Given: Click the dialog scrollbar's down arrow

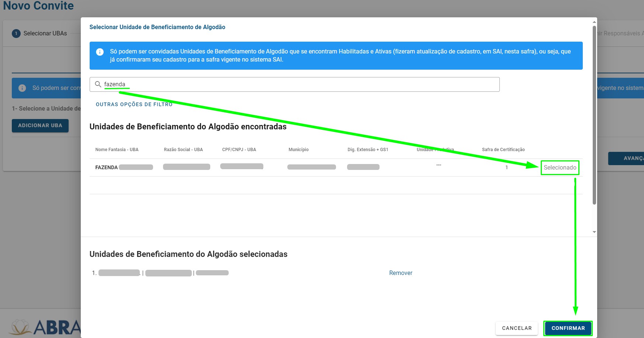Looking at the screenshot, I should click(594, 232).
